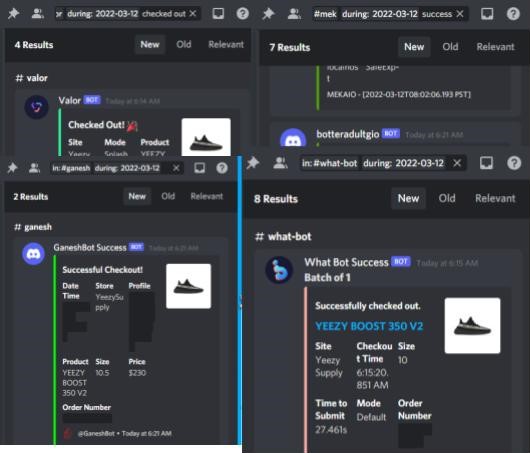This screenshot has height=453, width=530.
Task: Select New tab in 2 Results panel
Action: (x=137, y=196)
